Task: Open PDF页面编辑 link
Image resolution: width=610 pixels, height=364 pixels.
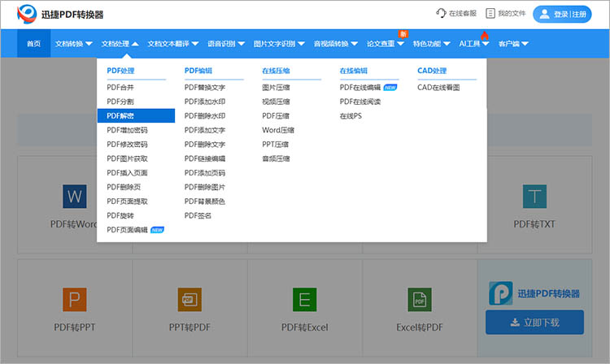Action: pos(127,230)
